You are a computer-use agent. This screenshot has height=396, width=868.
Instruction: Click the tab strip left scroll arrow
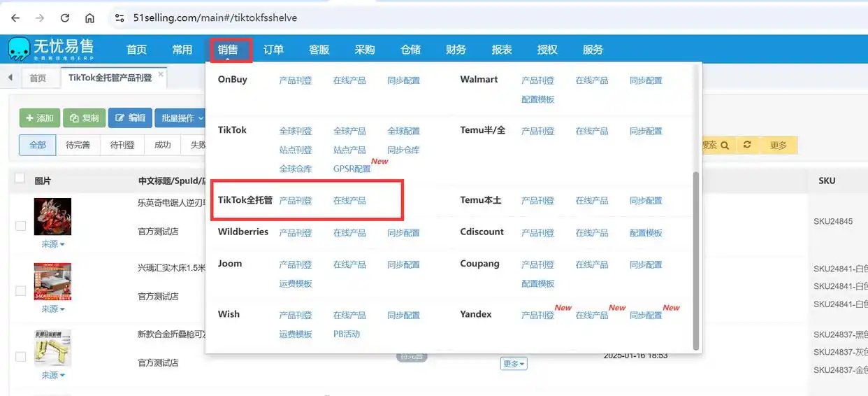[x=10, y=78]
